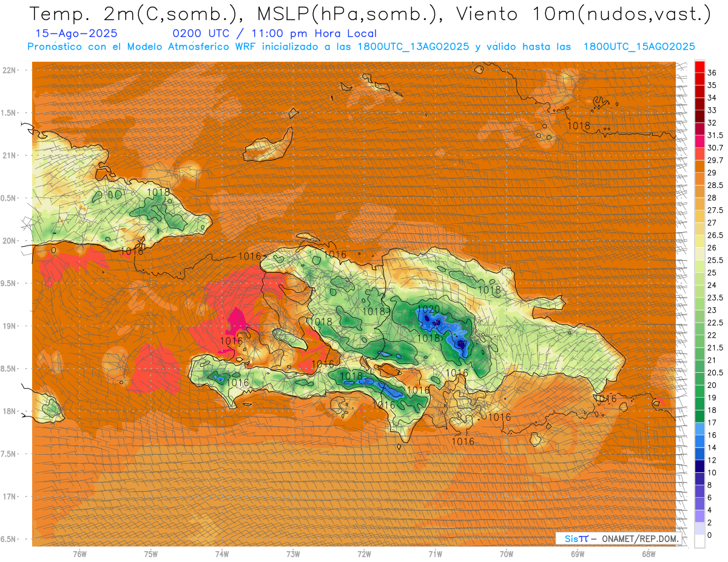Click the '0.5N' latitude axis label
The height and width of the screenshot is (562, 728).
click(9, 198)
